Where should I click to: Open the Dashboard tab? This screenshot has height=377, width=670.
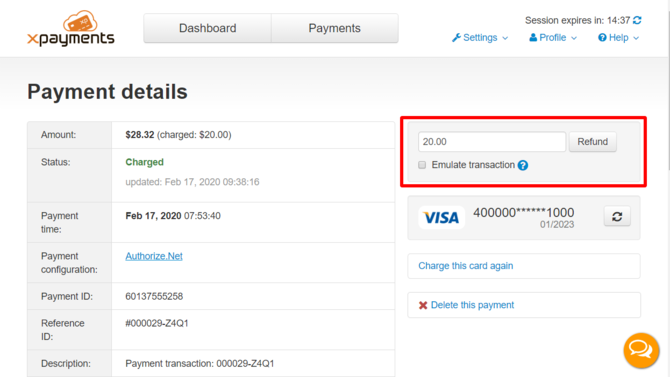(x=207, y=28)
